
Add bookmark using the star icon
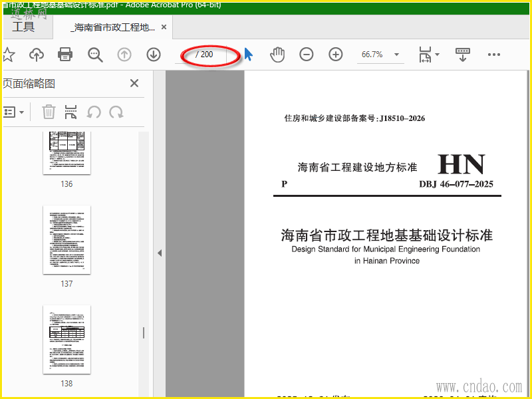point(8,55)
